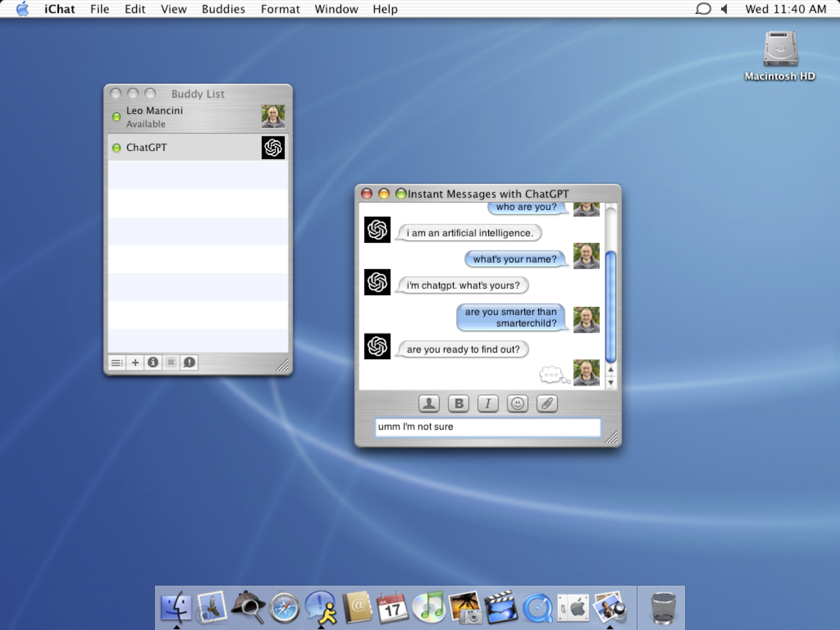Image resolution: width=840 pixels, height=630 pixels.
Task: Click the chat message input field
Action: (x=488, y=427)
